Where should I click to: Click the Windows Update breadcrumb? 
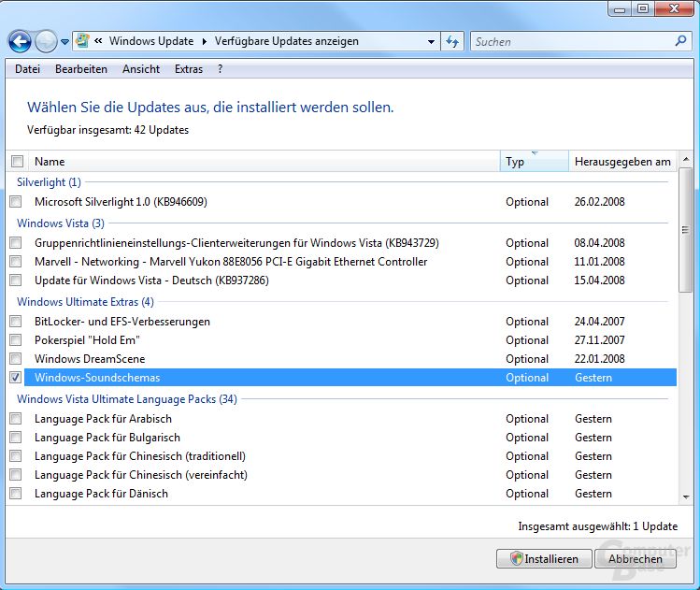coord(151,41)
